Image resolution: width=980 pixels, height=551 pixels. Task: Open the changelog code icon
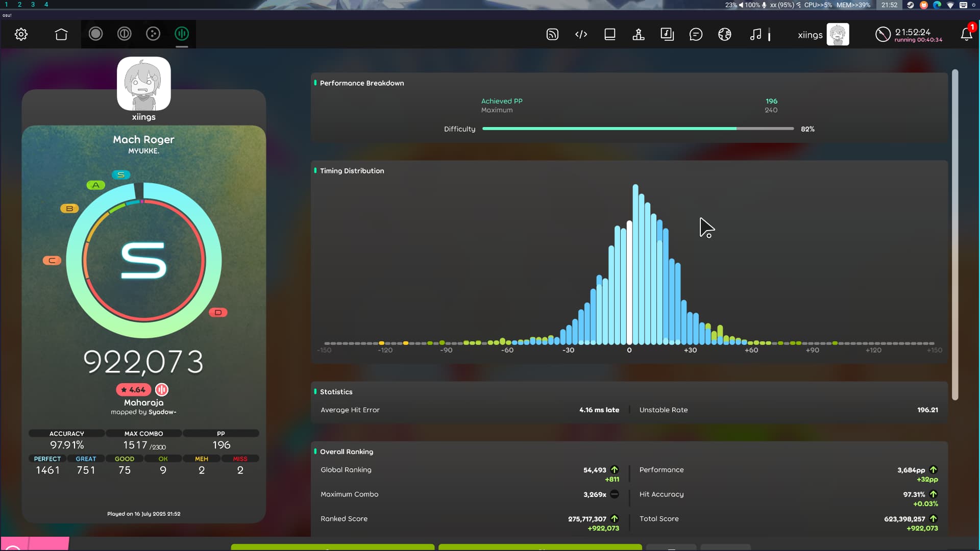point(581,34)
